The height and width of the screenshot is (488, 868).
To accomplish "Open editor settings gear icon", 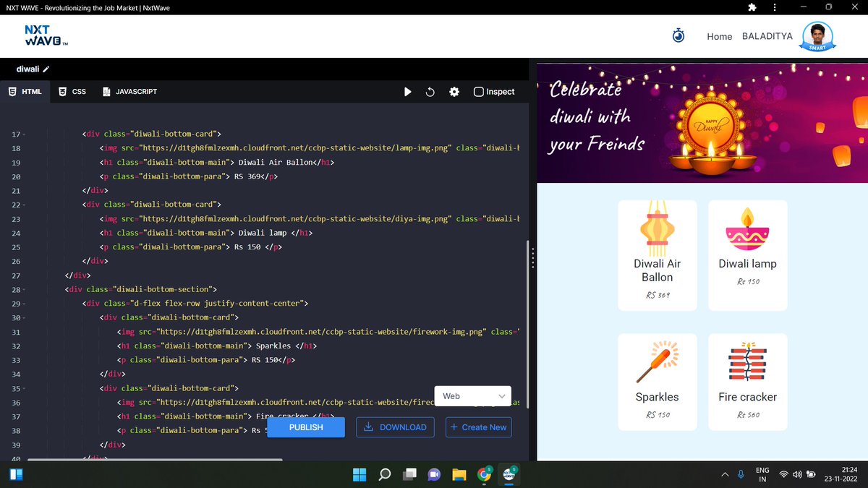I will coord(454,92).
